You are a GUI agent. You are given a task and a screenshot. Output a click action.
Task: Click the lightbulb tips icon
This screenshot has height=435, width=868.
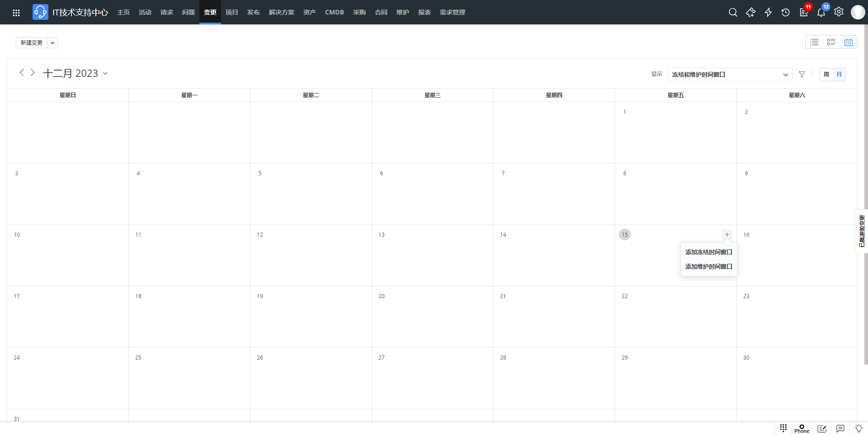(x=859, y=428)
